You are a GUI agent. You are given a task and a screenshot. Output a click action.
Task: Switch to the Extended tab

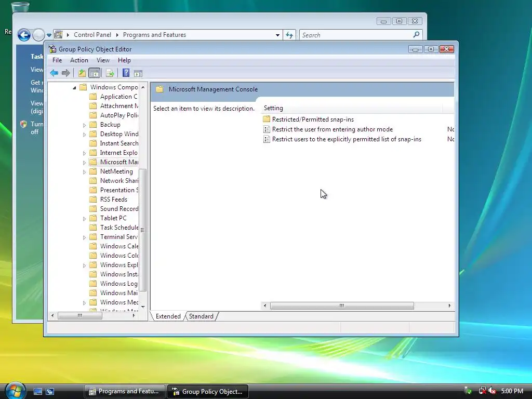[x=168, y=316]
